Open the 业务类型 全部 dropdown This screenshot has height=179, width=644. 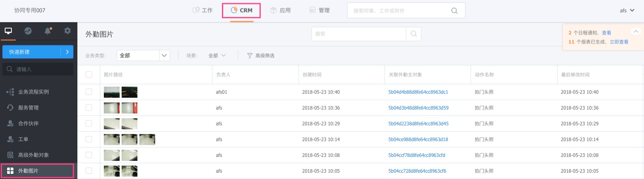coord(143,56)
